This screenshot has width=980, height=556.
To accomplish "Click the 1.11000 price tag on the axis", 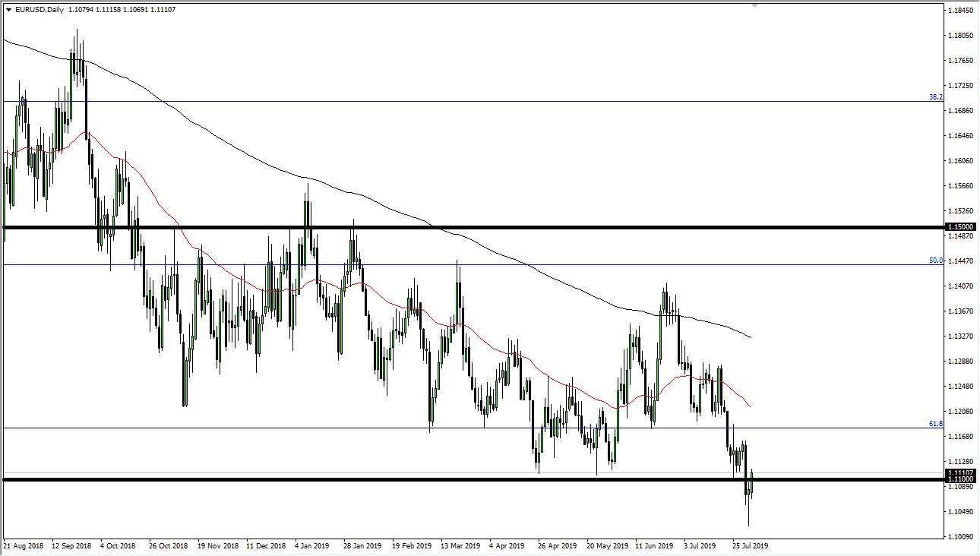I will 960,479.
